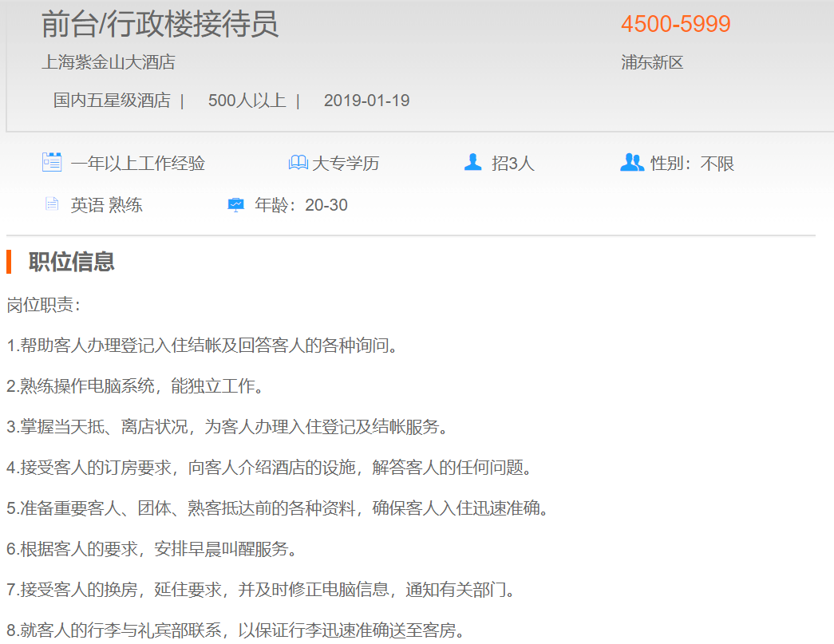Click the 国内五星级酒店 category text
The height and width of the screenshot is (644, 834).
[x=112, y=101]
